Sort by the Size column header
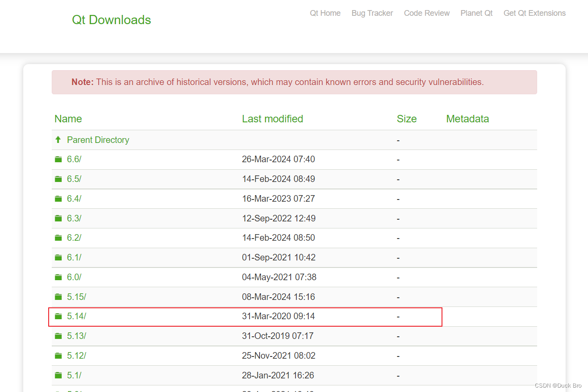The image size is (588, 392). [x=407, y=119]
